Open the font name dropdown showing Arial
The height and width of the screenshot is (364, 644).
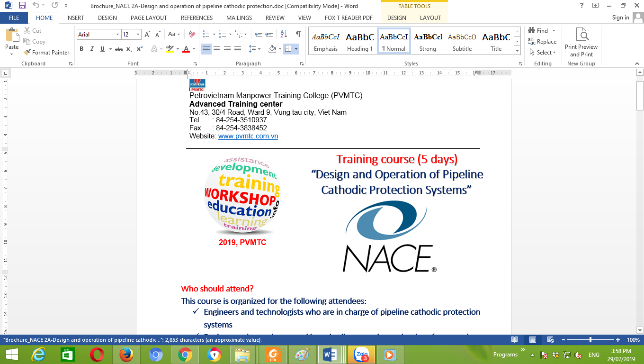click(117, 35)
